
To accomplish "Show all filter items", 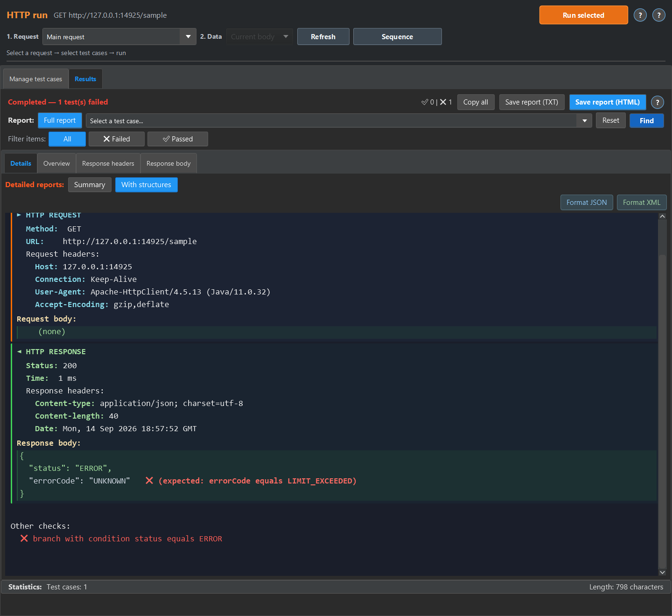I will point(67,139).
